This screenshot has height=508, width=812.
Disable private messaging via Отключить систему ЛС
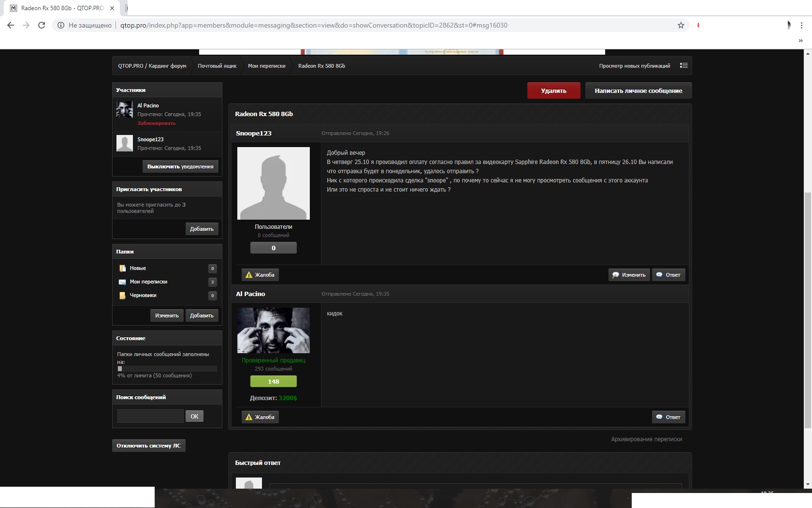148,446
